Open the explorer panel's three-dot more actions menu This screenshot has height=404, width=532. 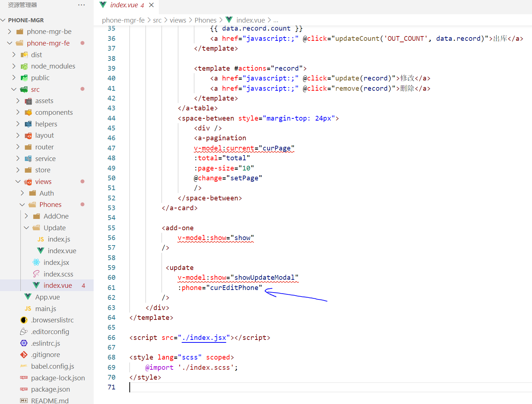(x=81, y=5)
